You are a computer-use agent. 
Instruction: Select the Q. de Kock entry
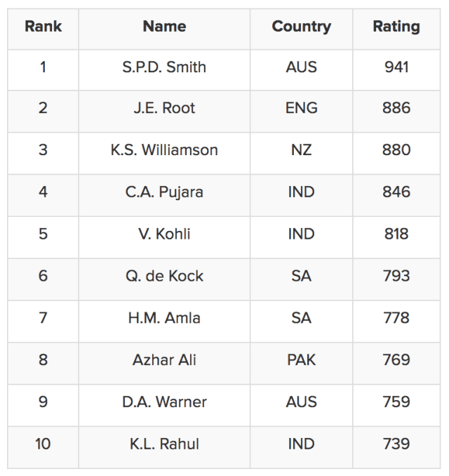click(164, 276)
